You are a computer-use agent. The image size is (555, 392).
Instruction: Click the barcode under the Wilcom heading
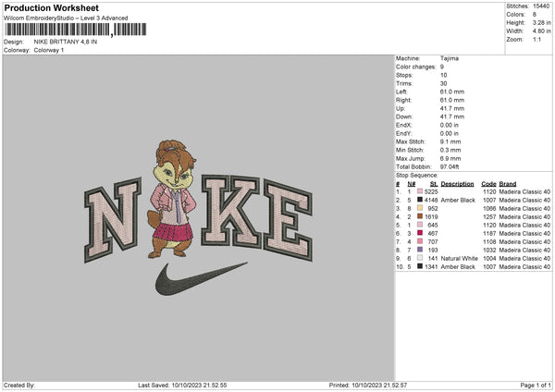pyautogui.click(x=76, y=30)
